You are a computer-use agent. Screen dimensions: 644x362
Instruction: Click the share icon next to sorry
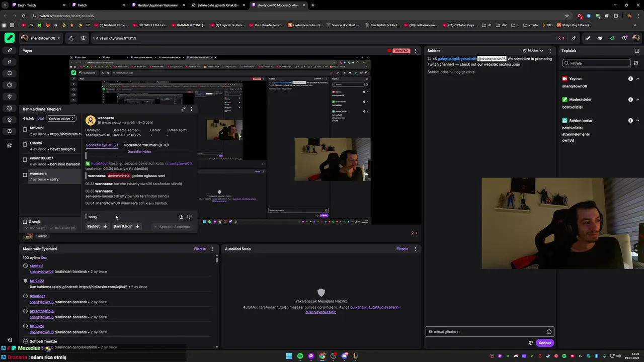tap(181, 217)
